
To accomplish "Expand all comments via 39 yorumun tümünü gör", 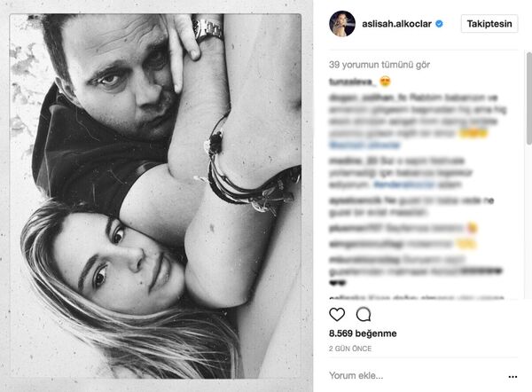I will 379,65.
